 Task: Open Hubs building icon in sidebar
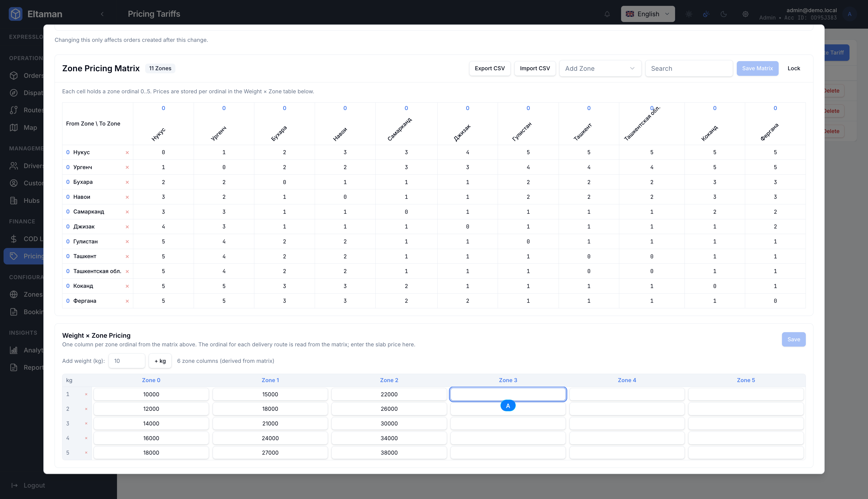[14, 201]
